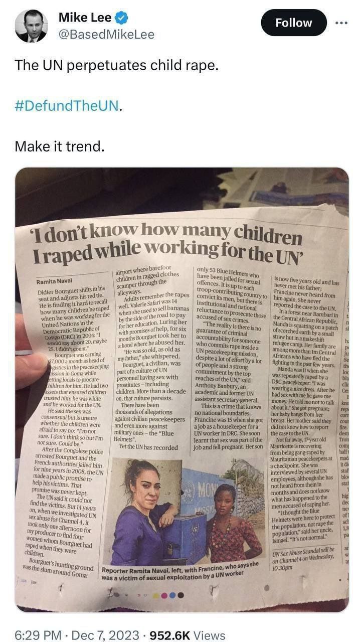Click the "Make it trend." tweet text
Image resolution: width=364 pixels, height=642 pixels.
pyautogui.click(x=60, y=146)
